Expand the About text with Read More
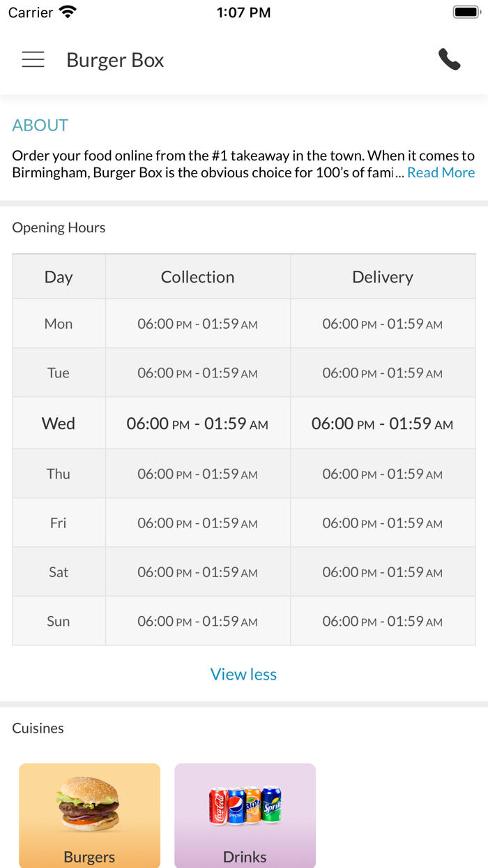The width and height of the screenshot is (488, 868). point(441,172)
